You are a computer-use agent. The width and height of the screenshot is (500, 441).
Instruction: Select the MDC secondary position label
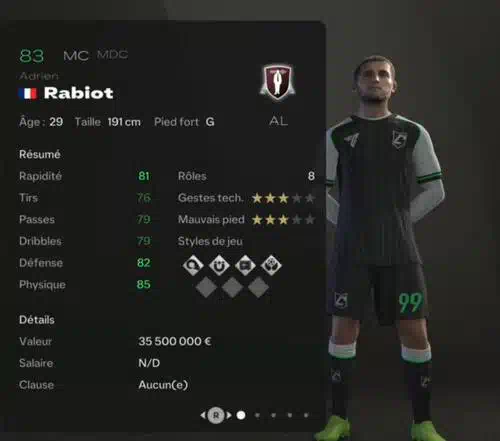(113, 54)
